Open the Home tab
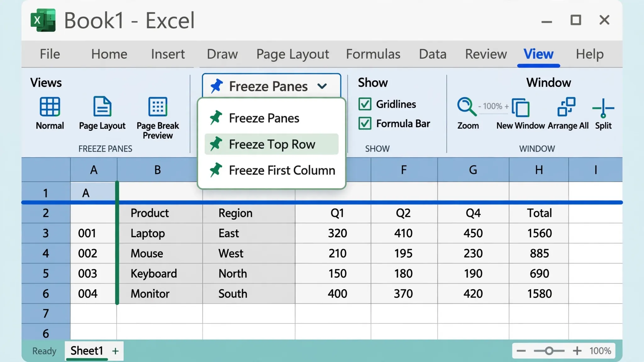This screenshot has height=362, width=644. 109,54
